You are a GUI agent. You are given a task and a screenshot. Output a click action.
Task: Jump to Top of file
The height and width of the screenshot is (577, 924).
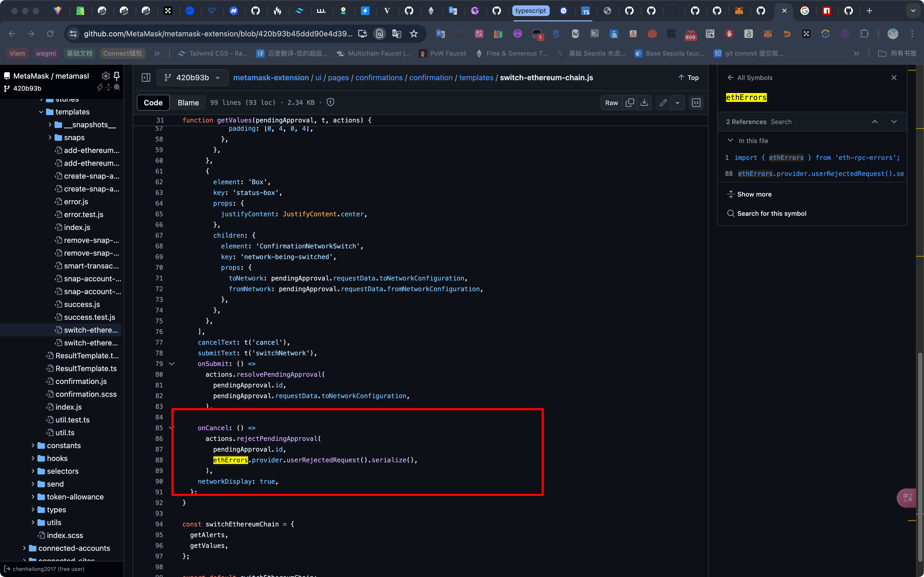[689, 78]
